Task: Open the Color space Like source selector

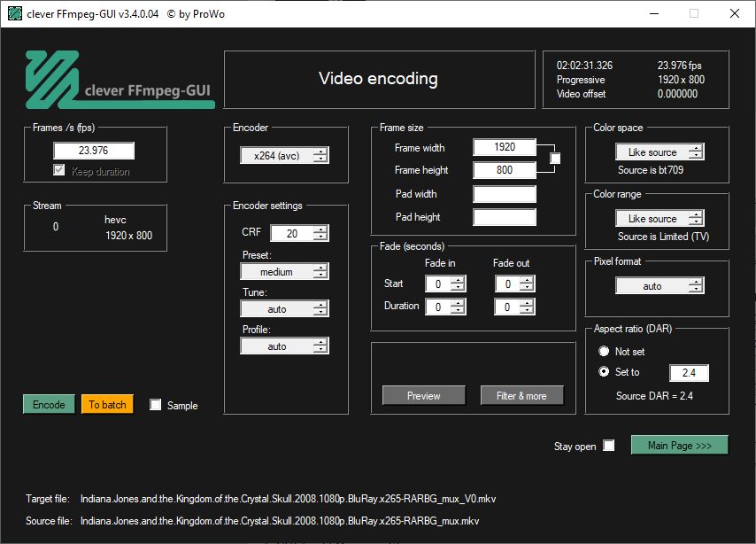Action: (660, 152)
